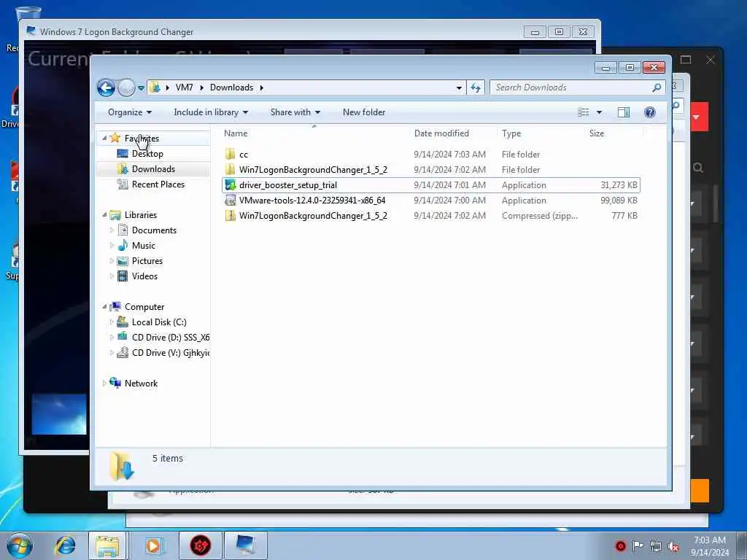Open Include in library menu
This screenshot has width=747, height=560.
coord(211,112)
